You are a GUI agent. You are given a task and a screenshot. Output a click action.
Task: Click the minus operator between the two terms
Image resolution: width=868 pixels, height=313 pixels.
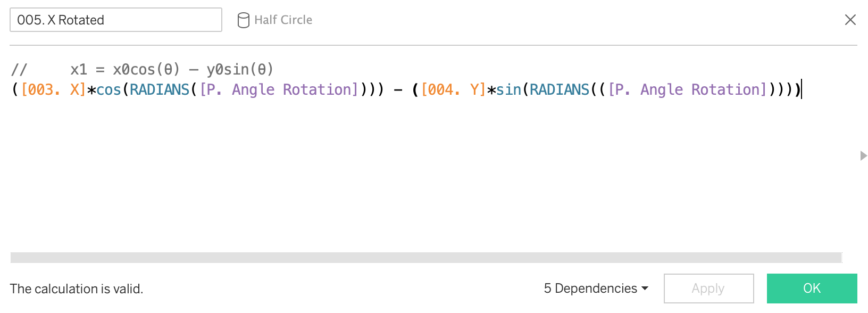click(398, 89)
